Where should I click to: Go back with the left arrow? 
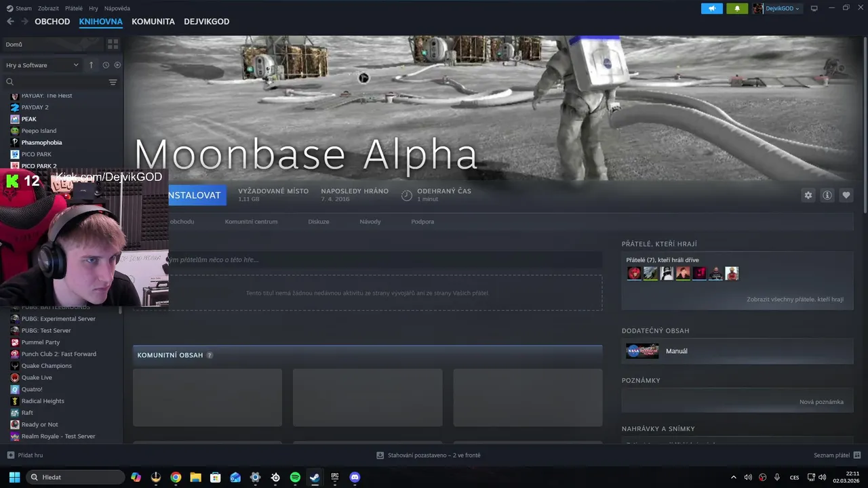tap(10, 22)
